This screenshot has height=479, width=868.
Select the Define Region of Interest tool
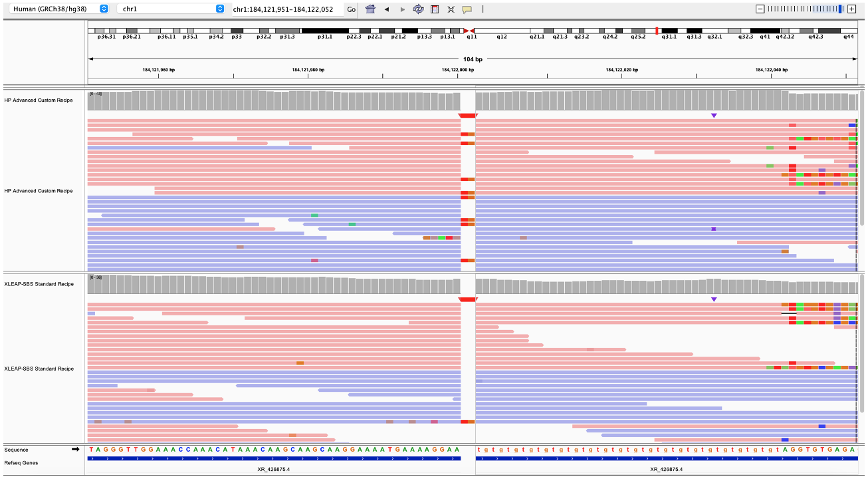pos(435,9)
